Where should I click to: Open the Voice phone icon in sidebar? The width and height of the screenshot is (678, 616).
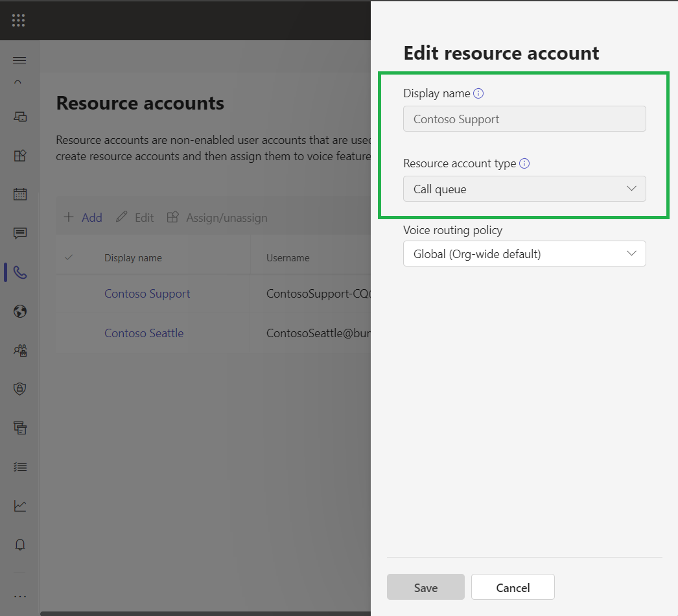pos(20,272)
